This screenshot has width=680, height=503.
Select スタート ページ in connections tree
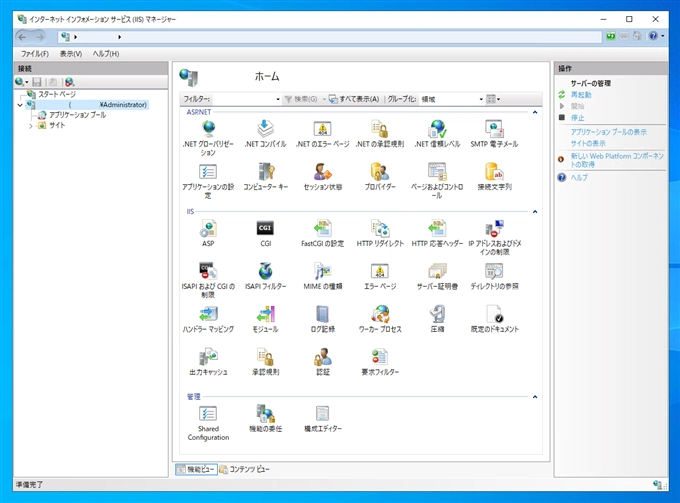[57, 94]
